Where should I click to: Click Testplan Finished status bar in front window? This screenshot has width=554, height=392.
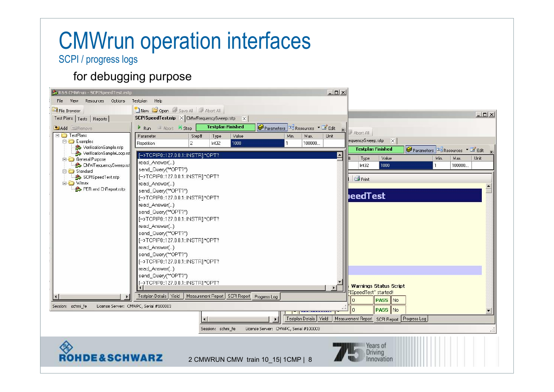click(225, 128)
